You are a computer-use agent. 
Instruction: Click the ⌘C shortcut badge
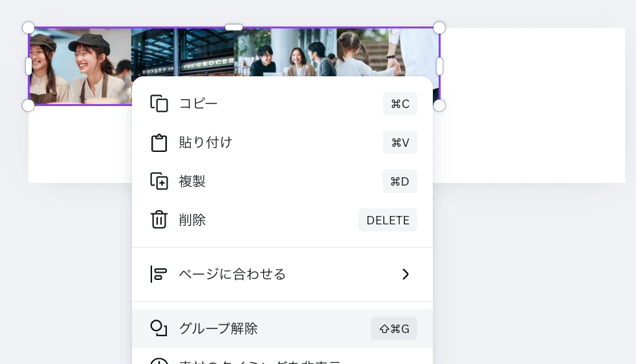coord(400,103)
